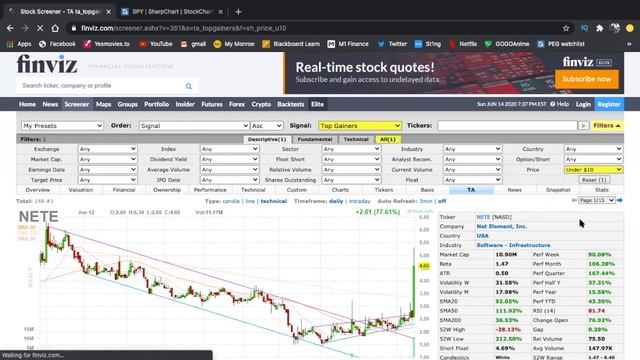This screenshot has height=360, width=640.
Task: Collapse the Filters panel
Action: (x=607, y=126)
